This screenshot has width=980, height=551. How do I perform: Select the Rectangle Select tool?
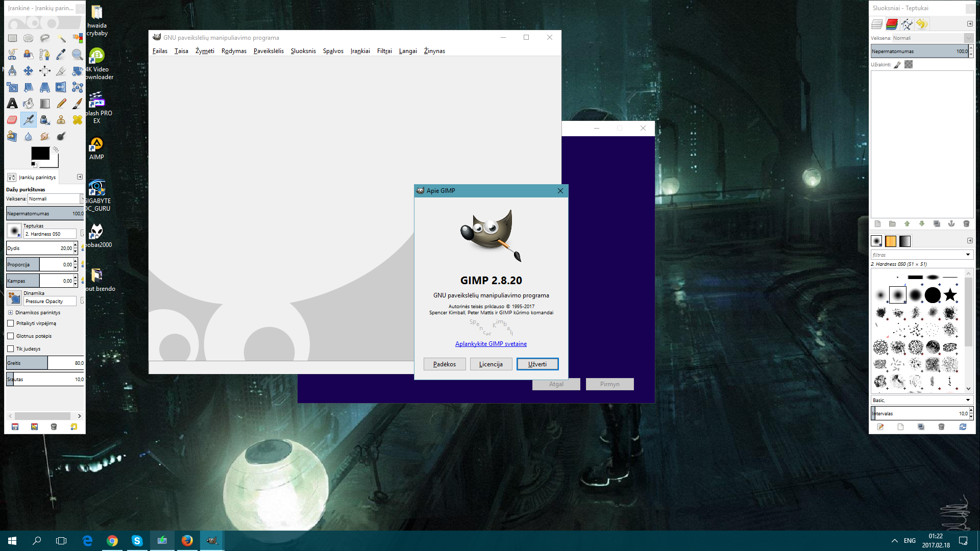pyautogui.click(x=12, y=38)
